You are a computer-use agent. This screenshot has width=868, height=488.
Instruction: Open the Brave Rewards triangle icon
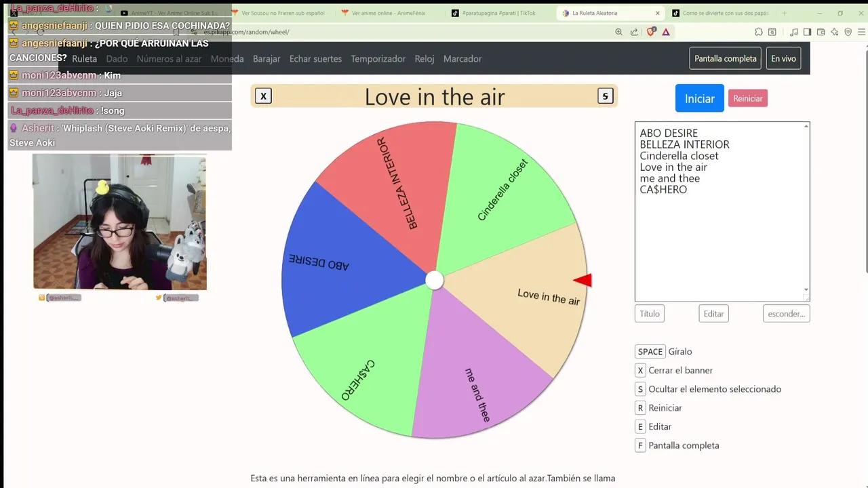coord(666,32)
